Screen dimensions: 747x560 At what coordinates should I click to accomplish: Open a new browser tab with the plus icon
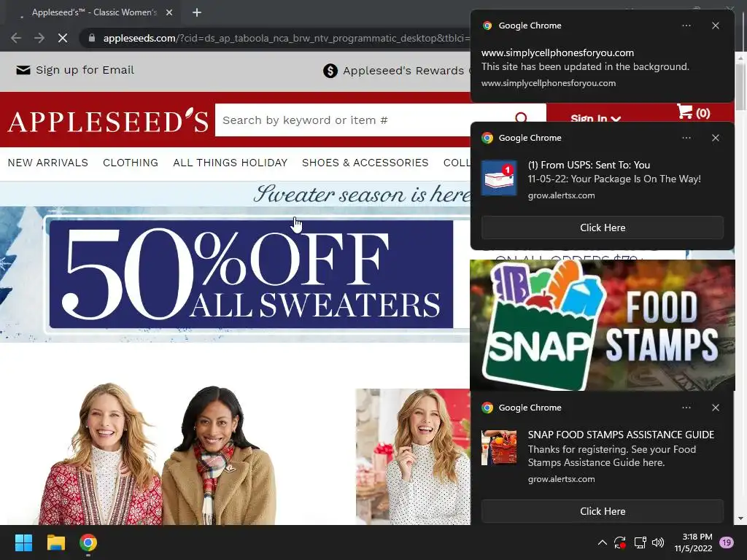tap(197, 12)
